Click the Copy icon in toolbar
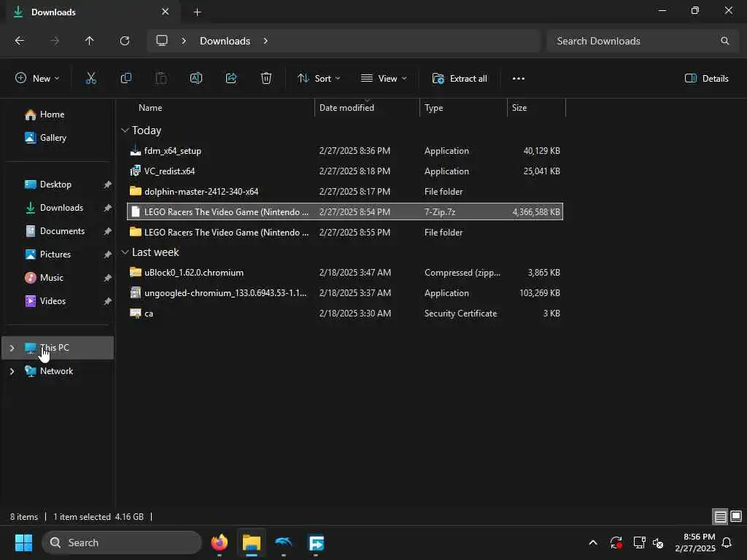 click(x=125, y=79)
